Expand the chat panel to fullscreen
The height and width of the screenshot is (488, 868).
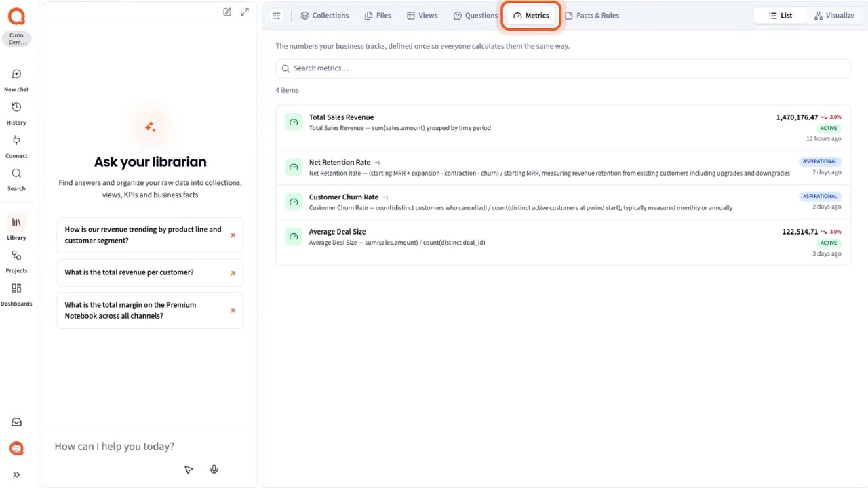tap(245, 12)
